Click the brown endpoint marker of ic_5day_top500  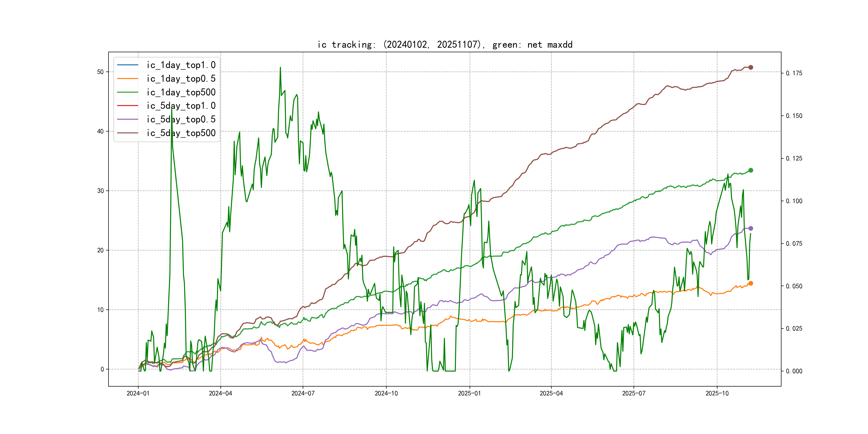750,68
